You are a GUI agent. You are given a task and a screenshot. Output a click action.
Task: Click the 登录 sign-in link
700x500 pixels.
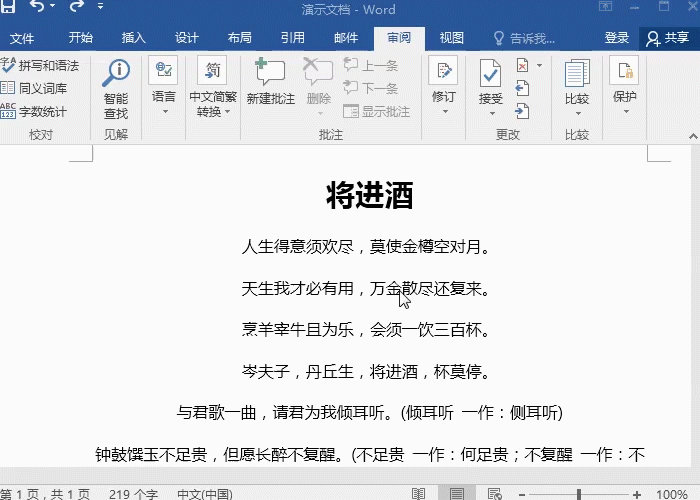[x=617, y=38]
